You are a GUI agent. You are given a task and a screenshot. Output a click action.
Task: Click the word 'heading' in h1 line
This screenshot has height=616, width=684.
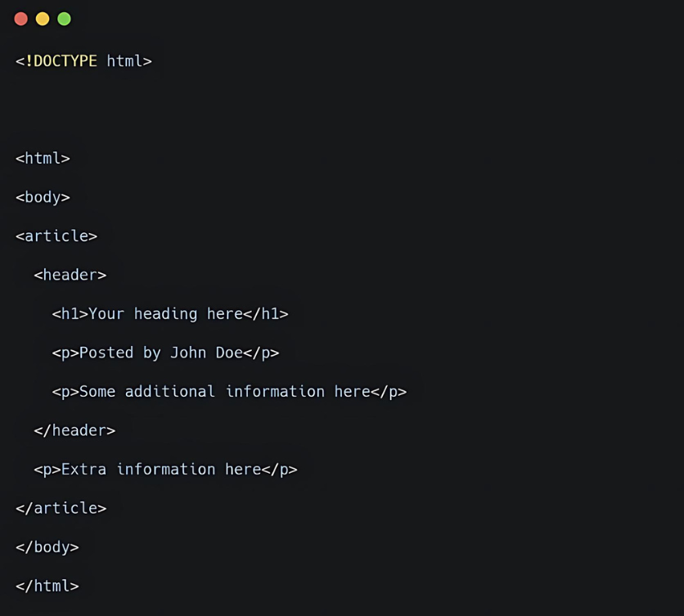click(166, 314)
